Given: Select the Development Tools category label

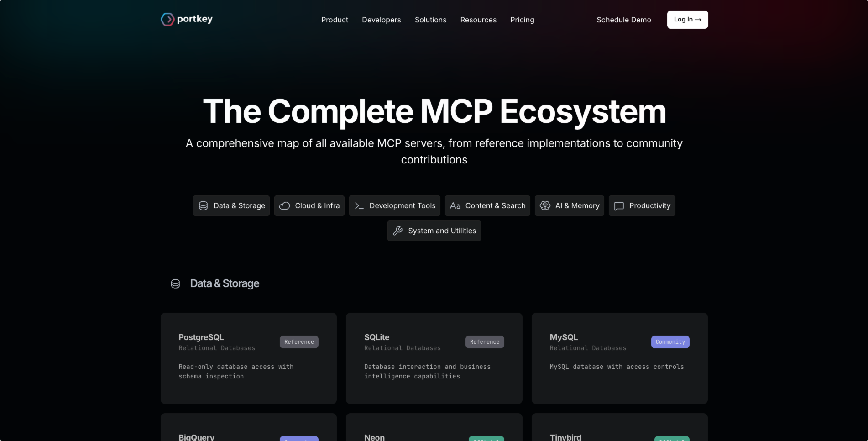Looking at the screenshot, I should click(x=403, y=206).
